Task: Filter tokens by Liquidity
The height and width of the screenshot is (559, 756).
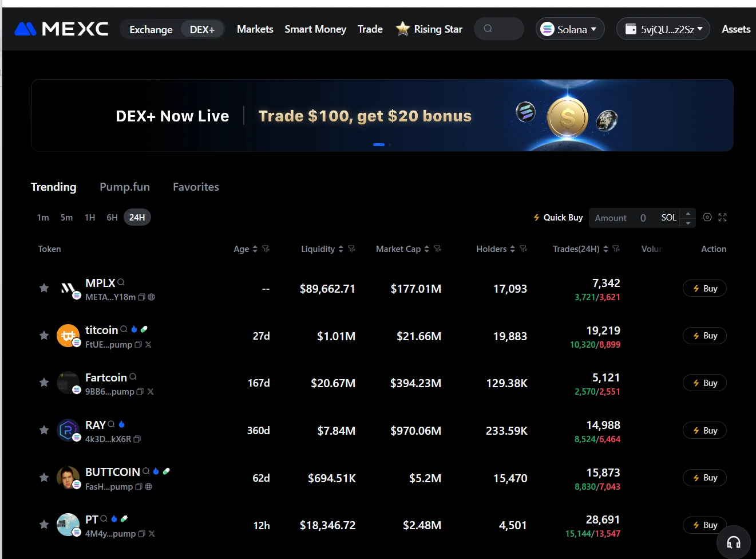Action: point(351,249)
